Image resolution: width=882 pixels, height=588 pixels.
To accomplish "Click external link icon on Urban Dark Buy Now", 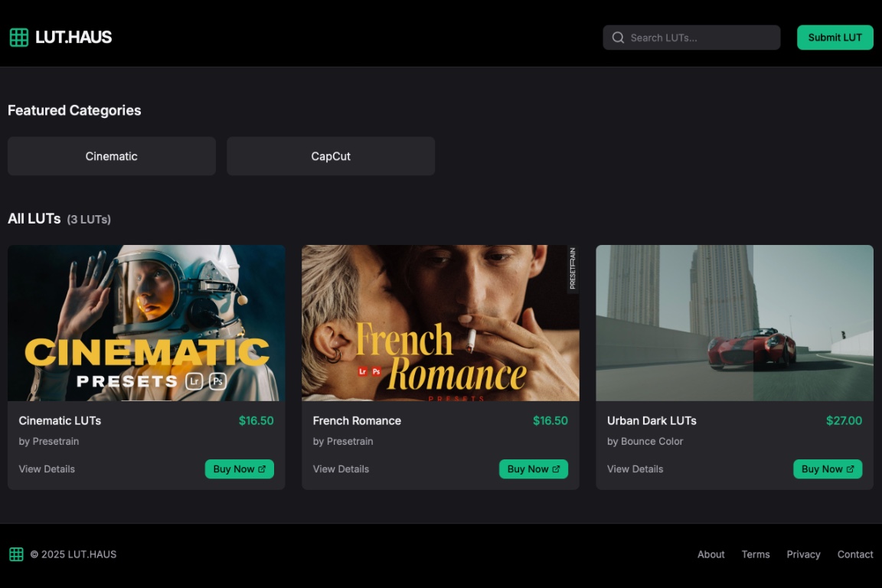I will tap(850, 469).
